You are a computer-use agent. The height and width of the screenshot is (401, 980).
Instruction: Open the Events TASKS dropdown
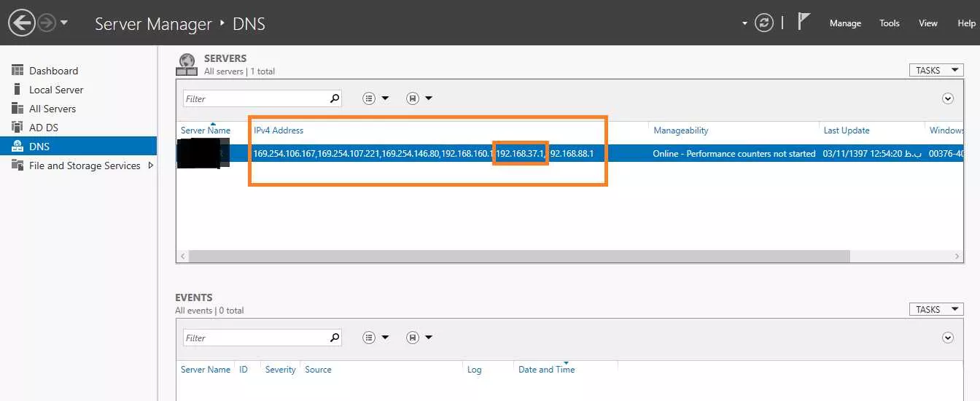pyautogui.click(x=936, y=309)
